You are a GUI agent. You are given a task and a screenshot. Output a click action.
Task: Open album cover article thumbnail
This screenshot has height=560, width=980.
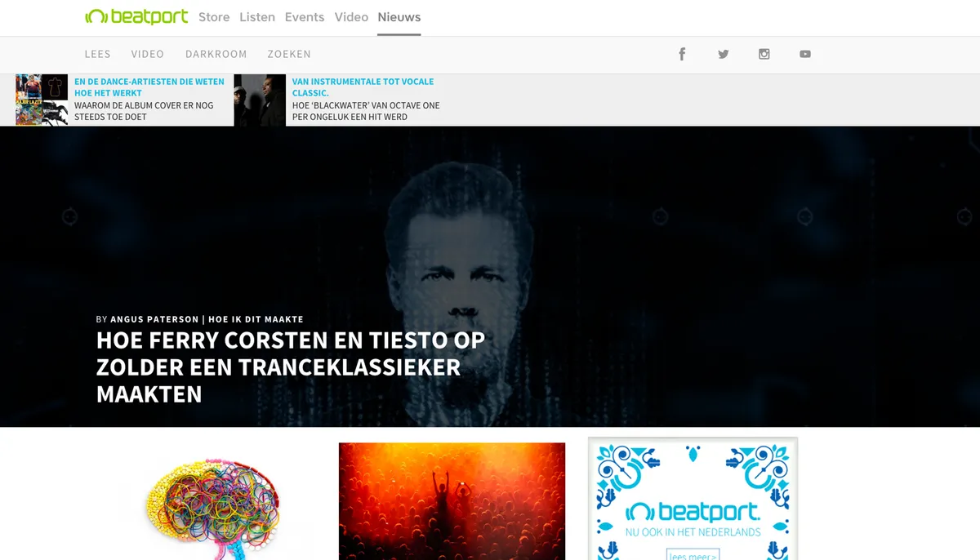click(42, 100)
